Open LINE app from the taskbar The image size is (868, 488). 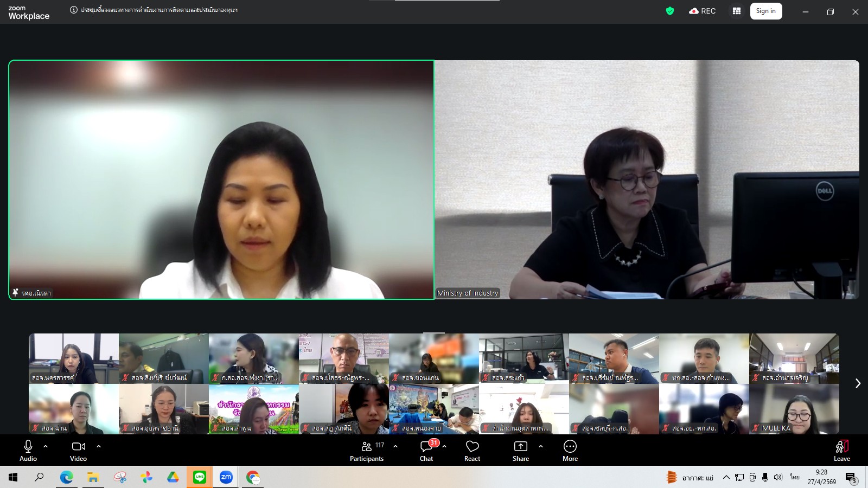click(200, 477)
